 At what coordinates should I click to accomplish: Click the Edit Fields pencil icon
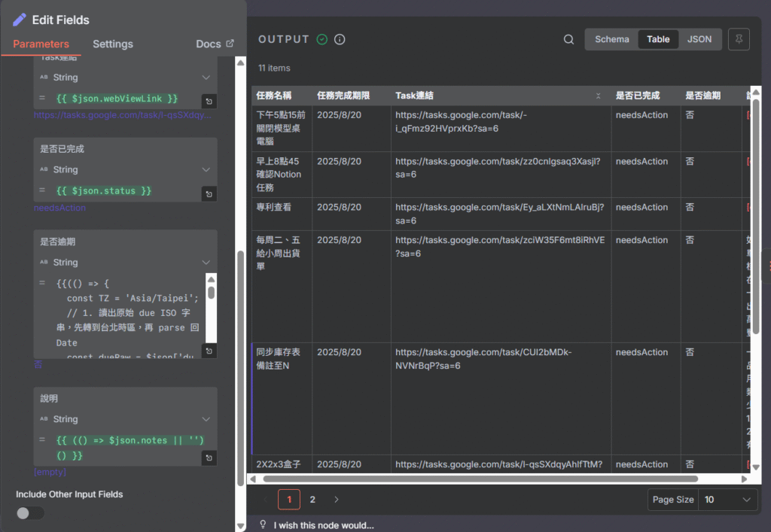point(19,20)
